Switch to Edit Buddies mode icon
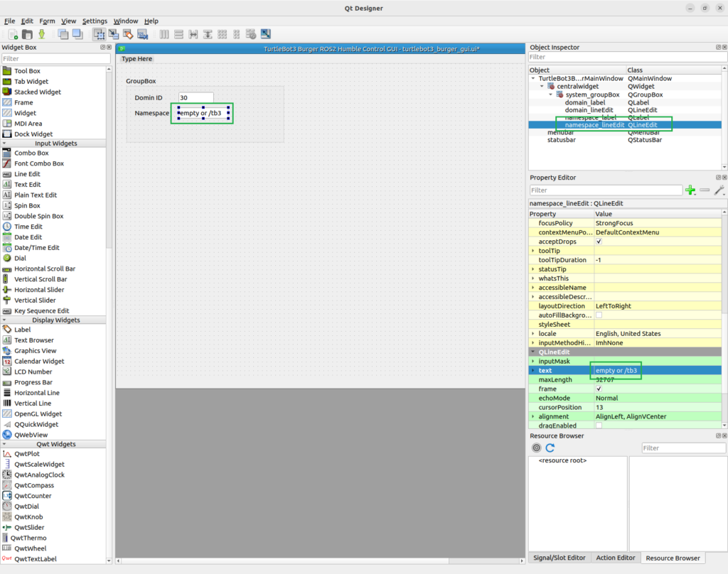 click(128, 34)
